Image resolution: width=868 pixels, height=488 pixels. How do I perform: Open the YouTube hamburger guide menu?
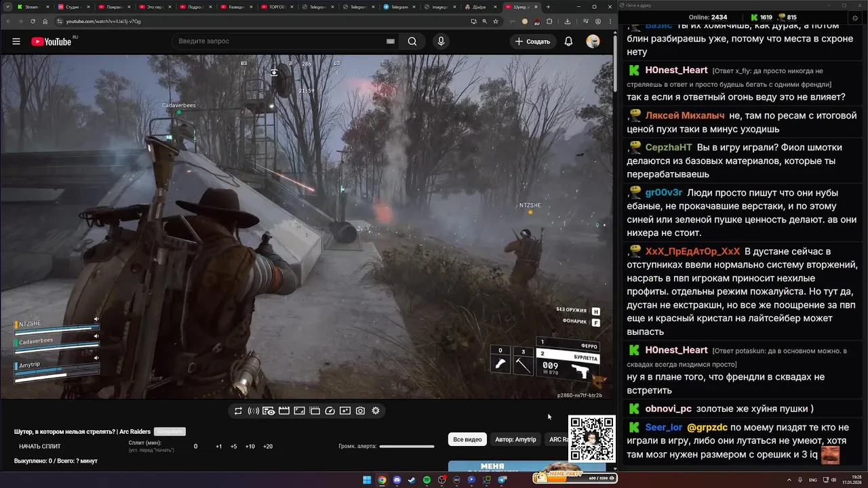pyautogui.click(x=16, y=41)
